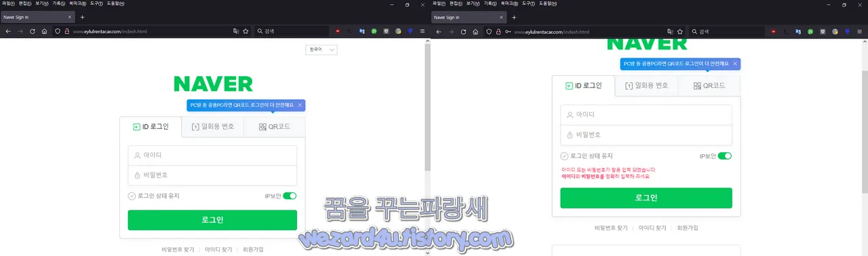The height and width of the screenshot is (256, 868).
Task: Reload the page in the right browser window
Action: [464, 31]
